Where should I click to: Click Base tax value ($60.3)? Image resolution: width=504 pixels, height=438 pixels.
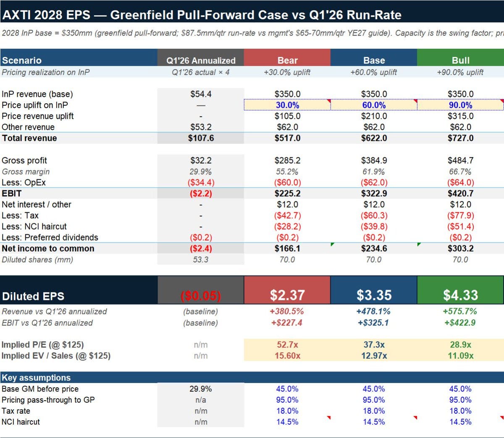click(x=374, y=216)
